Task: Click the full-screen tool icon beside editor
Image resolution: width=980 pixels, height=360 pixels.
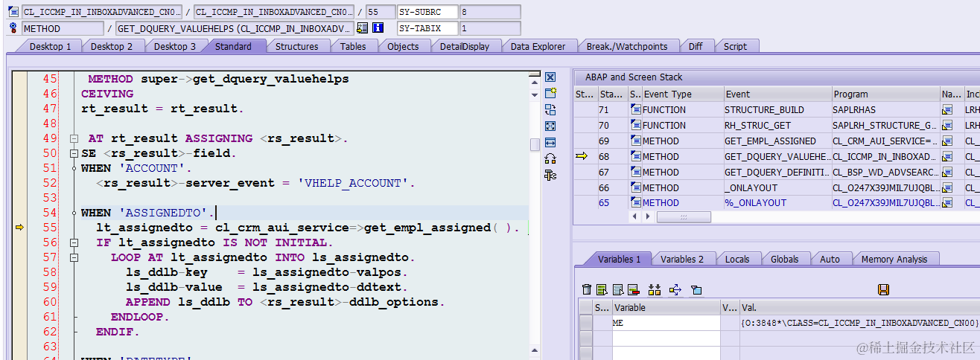Action: pos(550,126)
